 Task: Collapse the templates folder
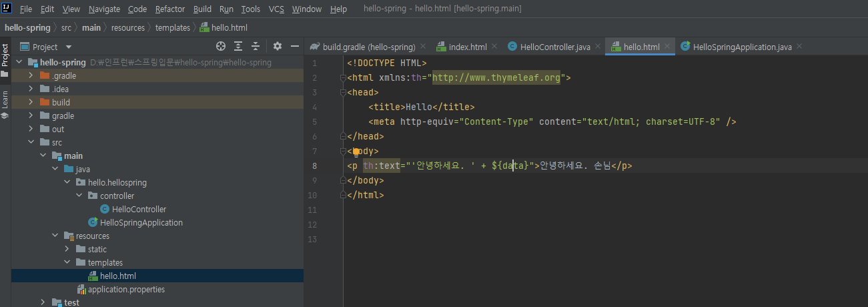[67, 262]
